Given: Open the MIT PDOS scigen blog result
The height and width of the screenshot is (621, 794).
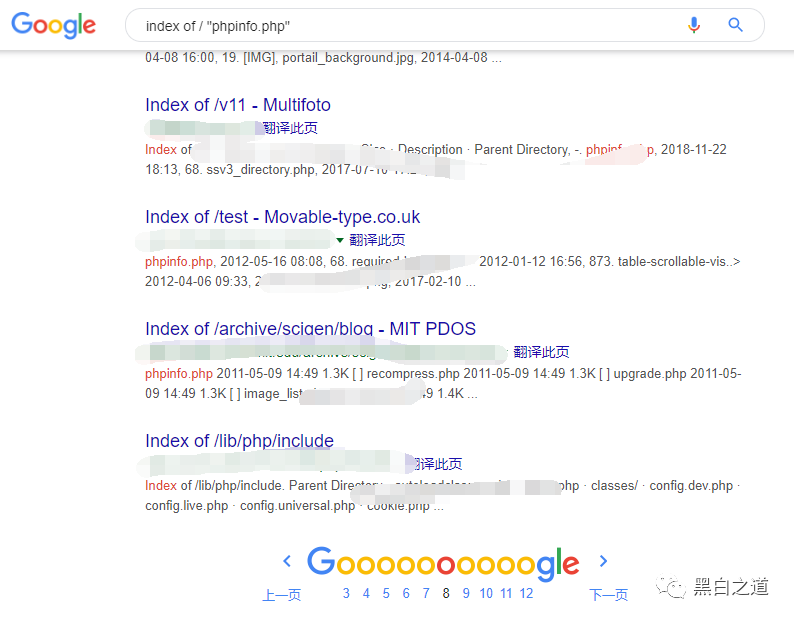Looking at the screenshot, I should (x=310, y=329).
